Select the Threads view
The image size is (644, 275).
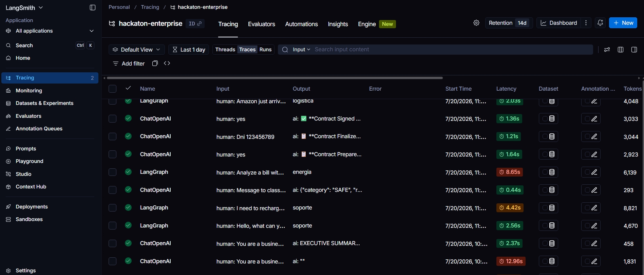(225, 50)
